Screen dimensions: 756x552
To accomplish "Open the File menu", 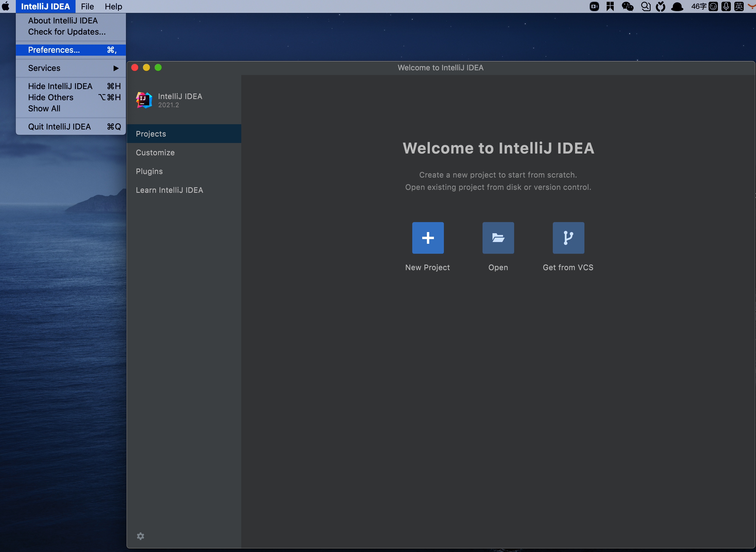I will click(x=87, y=6).
